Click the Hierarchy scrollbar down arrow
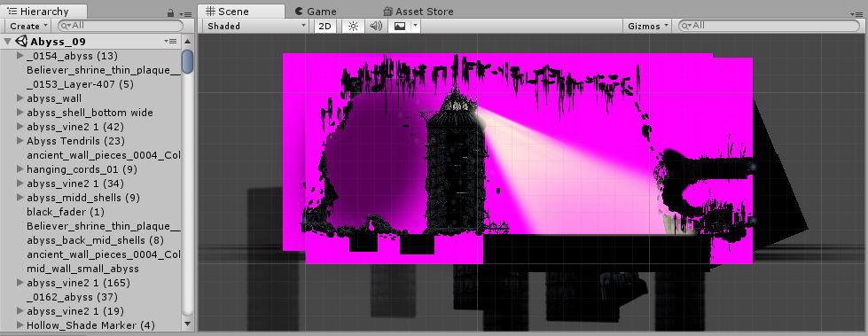The height and width of the screenshot is (336, 868). pyautogui.click(x=188, y=324)
